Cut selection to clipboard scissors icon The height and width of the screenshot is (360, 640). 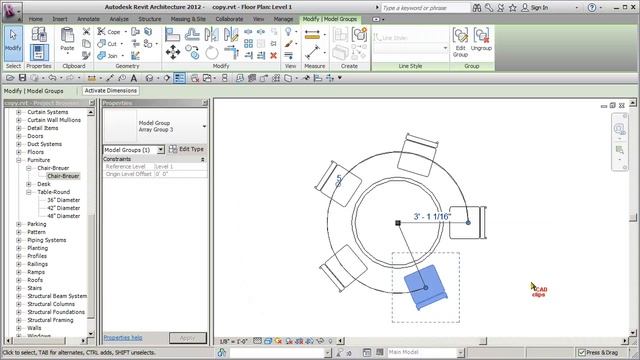pos(86,31)
